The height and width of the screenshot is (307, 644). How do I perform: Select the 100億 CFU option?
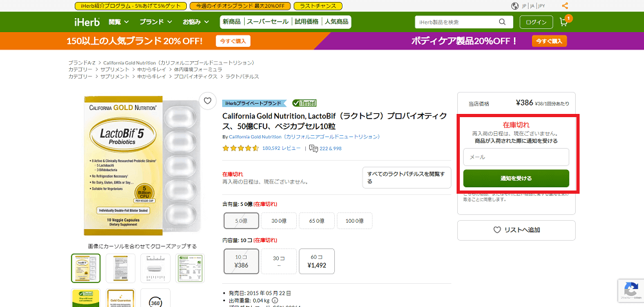[x=354, y=221]
